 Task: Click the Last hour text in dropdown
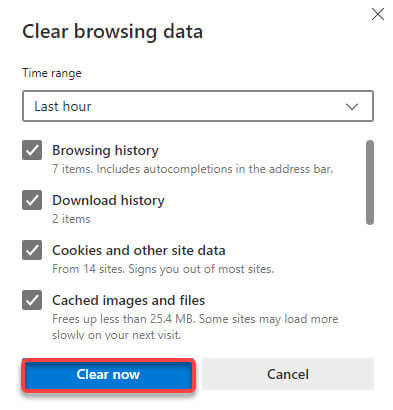click(63, 106)
